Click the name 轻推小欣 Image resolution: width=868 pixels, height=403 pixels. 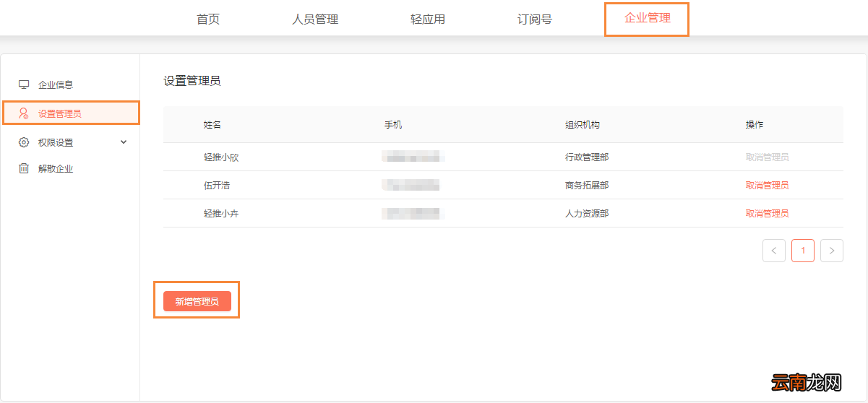[221, 157]
